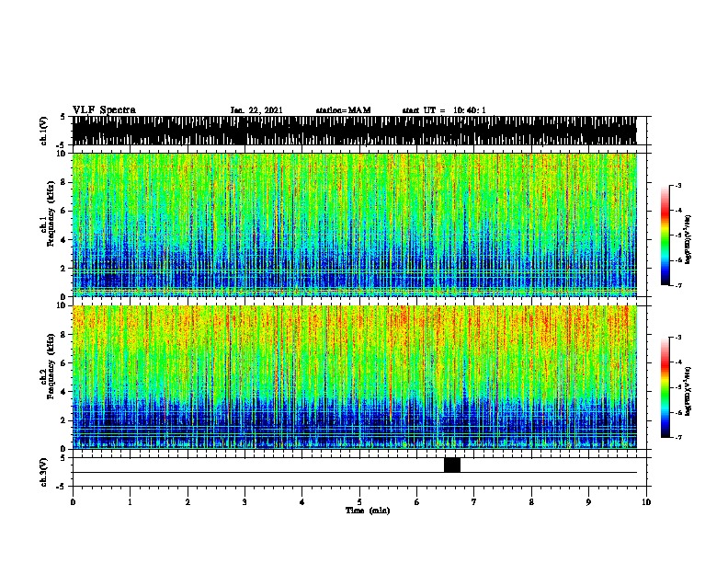Click the "station=MAM" header label
The height and width of the screenshot is (563, 728).
(x=343, y=110)
